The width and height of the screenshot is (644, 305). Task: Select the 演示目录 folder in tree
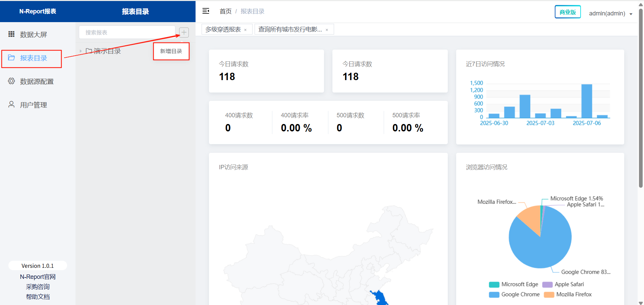107,51
